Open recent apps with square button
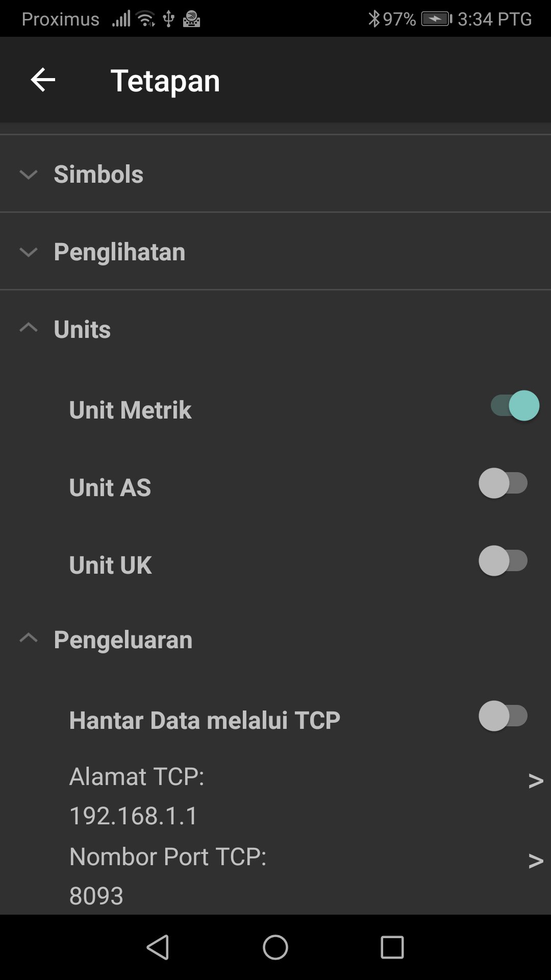This screenshot has width=551, height=980. coord(392,947)
